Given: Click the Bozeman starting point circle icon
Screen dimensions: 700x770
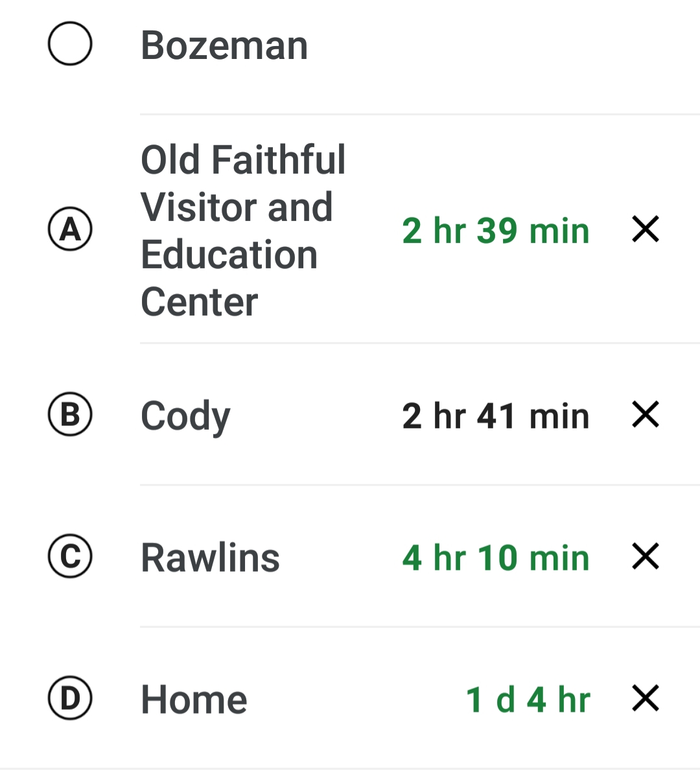Looking at the screenshot, I should [70, 44].
